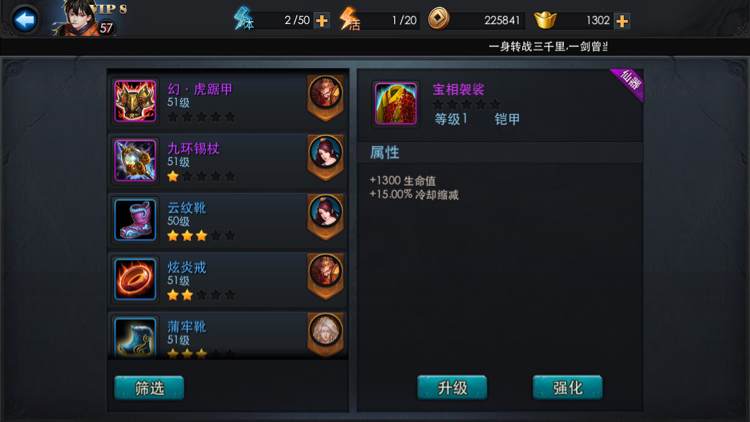Click the orange lightning energy icon
This screenshot has height=422, width=750.
[349, 19]
